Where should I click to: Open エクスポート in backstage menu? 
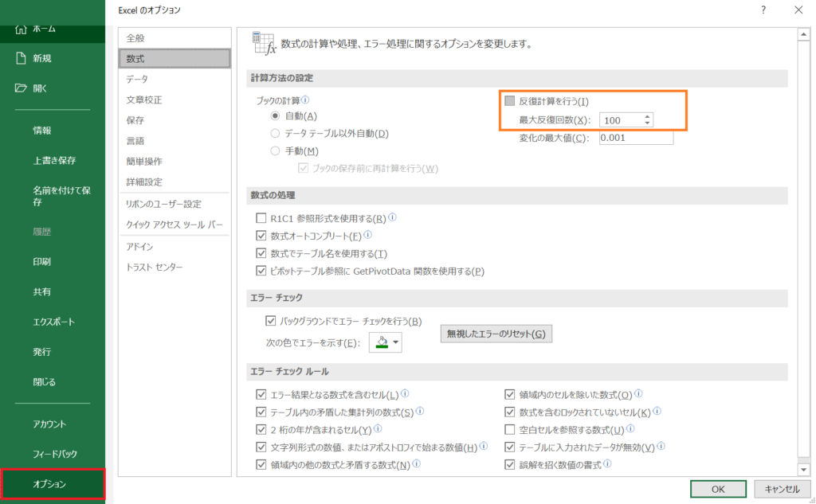53,322
